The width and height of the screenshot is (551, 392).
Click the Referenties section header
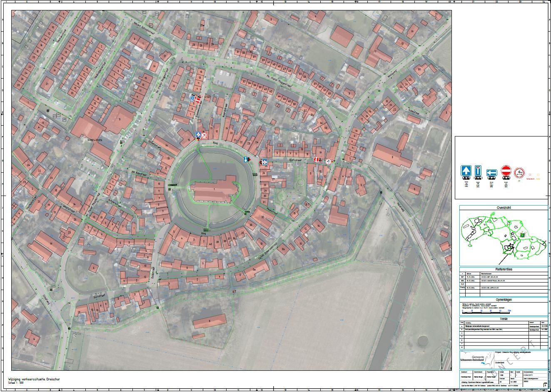pyautogui.click(x=504, y=269)
